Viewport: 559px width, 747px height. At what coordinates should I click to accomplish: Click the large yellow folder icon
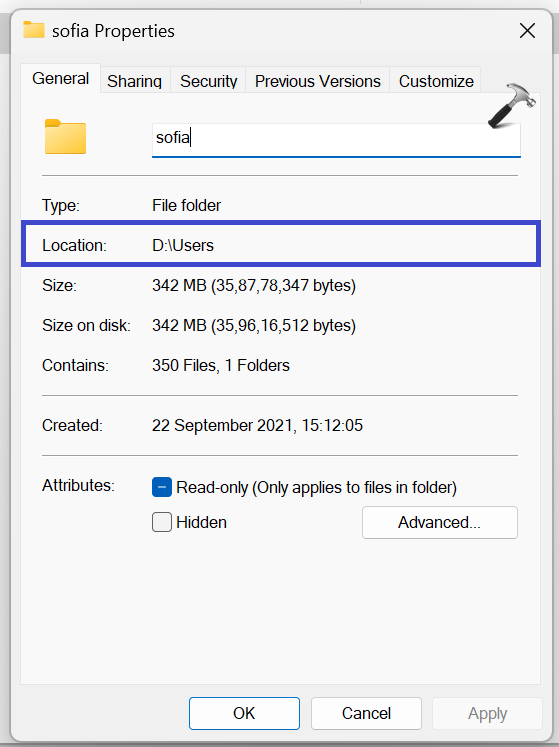pos(65,137)
